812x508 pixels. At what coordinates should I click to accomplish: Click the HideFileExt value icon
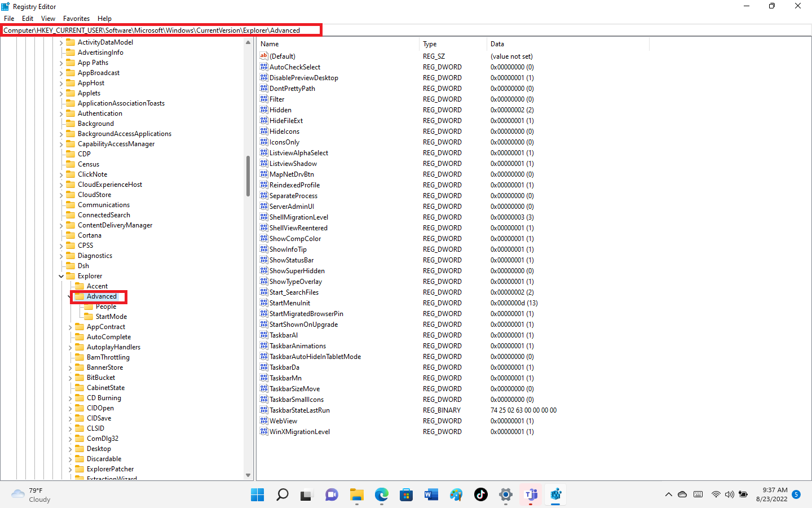(x=263, y=120)
